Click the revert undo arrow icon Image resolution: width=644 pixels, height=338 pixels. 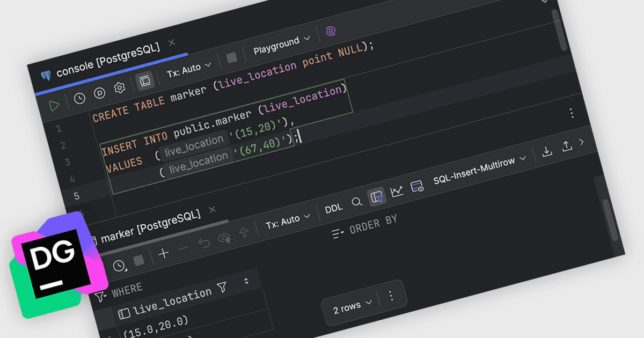click(x=204, y=244)
